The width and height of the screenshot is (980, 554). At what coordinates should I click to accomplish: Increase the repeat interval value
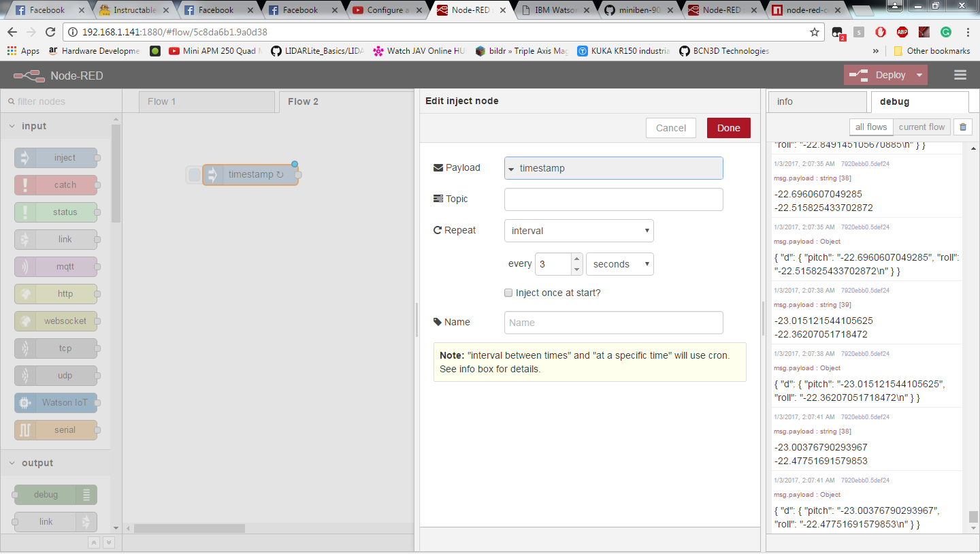click(x=577, y=259)
